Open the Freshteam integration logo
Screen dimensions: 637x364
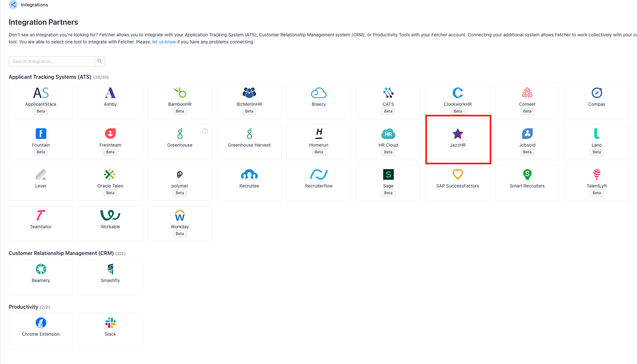tap(110, 133)
